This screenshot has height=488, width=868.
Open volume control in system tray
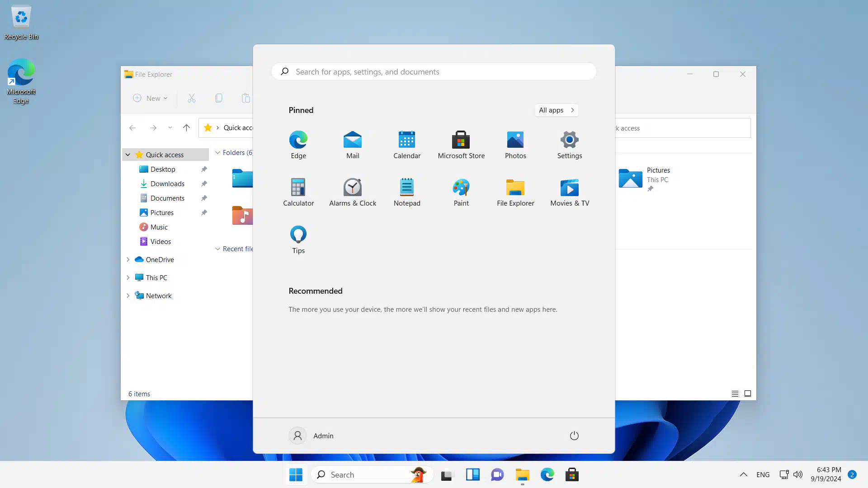tap(798, 474)
